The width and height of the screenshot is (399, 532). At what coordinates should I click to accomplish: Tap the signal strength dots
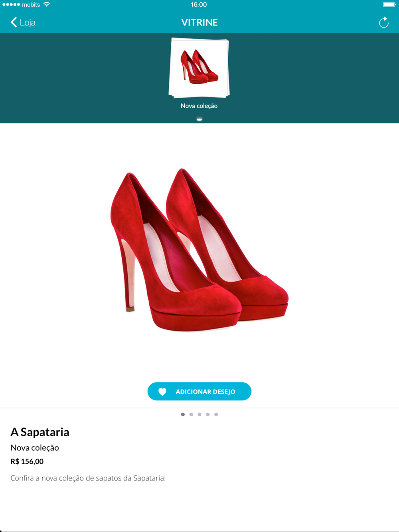pos(11,4)
